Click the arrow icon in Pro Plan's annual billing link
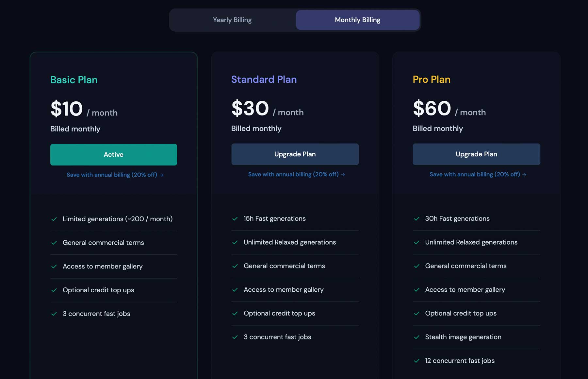The height and width of the screenshot is (379, 588). (x=525, y=174)
